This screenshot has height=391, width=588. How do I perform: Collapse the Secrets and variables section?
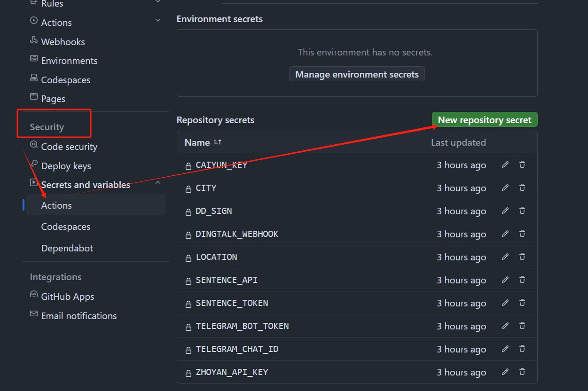point(158,183)
